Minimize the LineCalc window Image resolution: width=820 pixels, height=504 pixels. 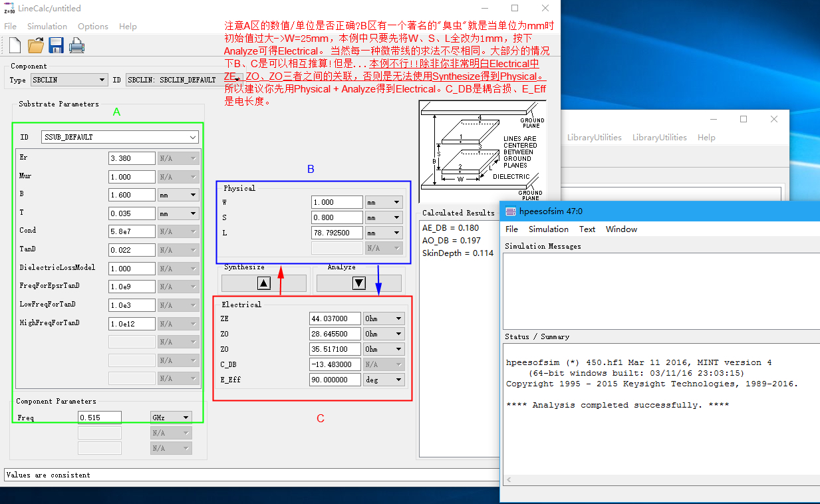(x=484, y=8)
